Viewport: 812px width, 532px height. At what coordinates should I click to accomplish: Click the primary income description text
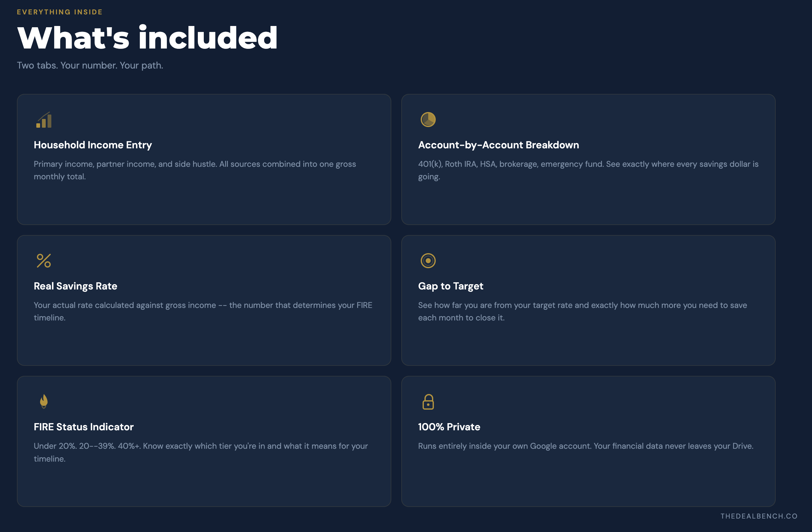pos(195,170)
